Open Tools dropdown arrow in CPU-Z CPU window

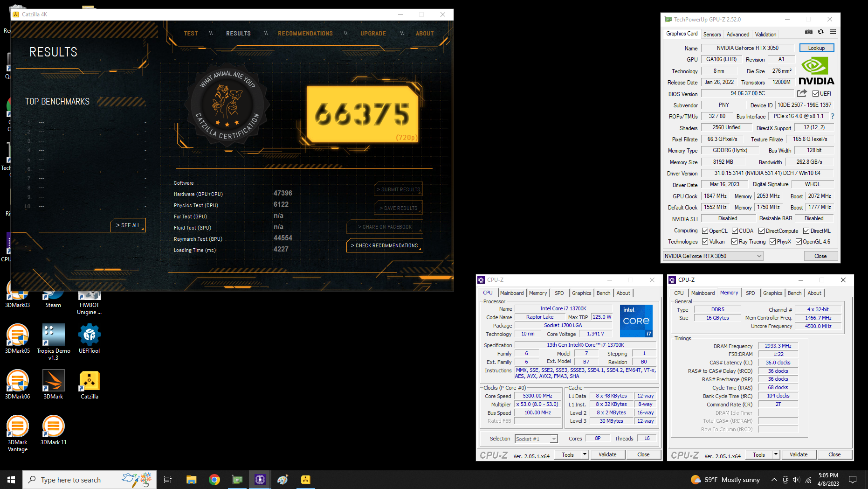click(585, 454)
